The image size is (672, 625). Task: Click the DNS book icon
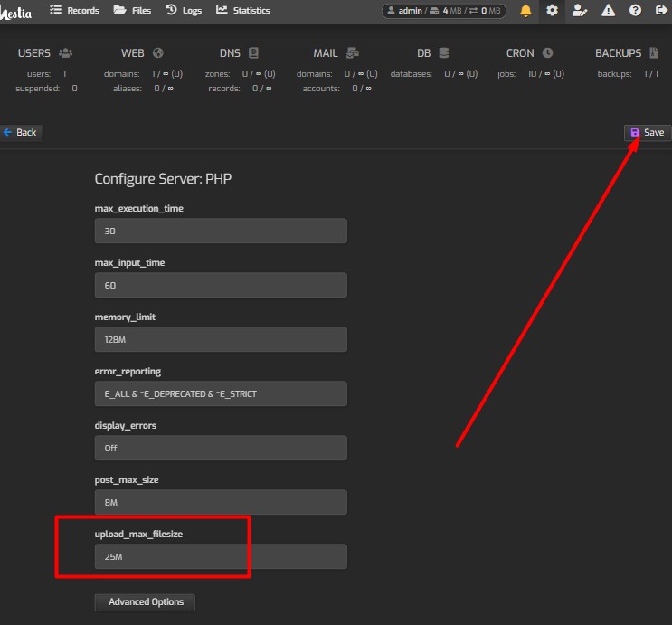point(254,53)
